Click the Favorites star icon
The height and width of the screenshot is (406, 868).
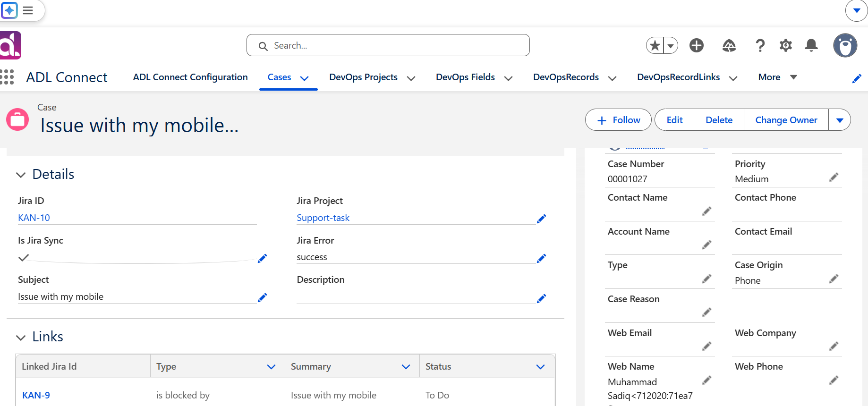pyautogui.click(x=655, y=45)
